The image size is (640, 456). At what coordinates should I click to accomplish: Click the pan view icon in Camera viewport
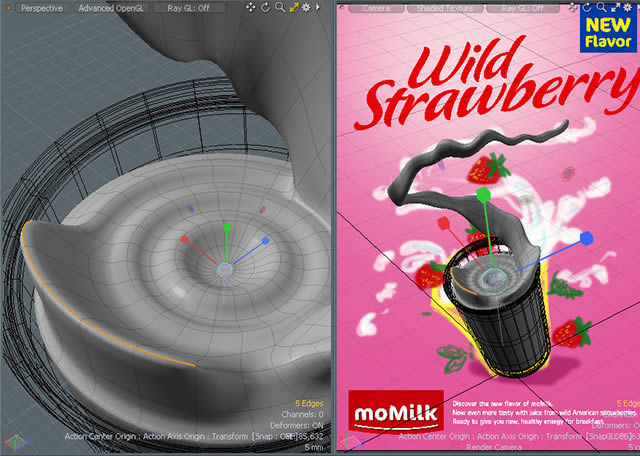(573, 7)
